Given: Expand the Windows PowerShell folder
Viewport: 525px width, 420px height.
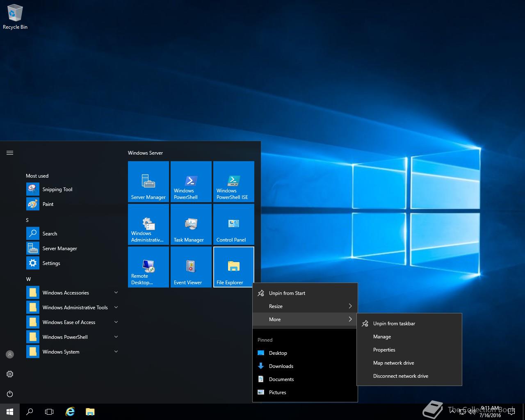Looking at the screenshot, I should (x=72, y=337).
